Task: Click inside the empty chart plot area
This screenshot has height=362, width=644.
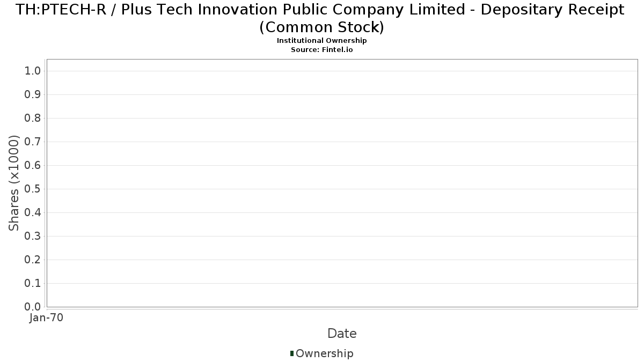Action: coord(342,183)
